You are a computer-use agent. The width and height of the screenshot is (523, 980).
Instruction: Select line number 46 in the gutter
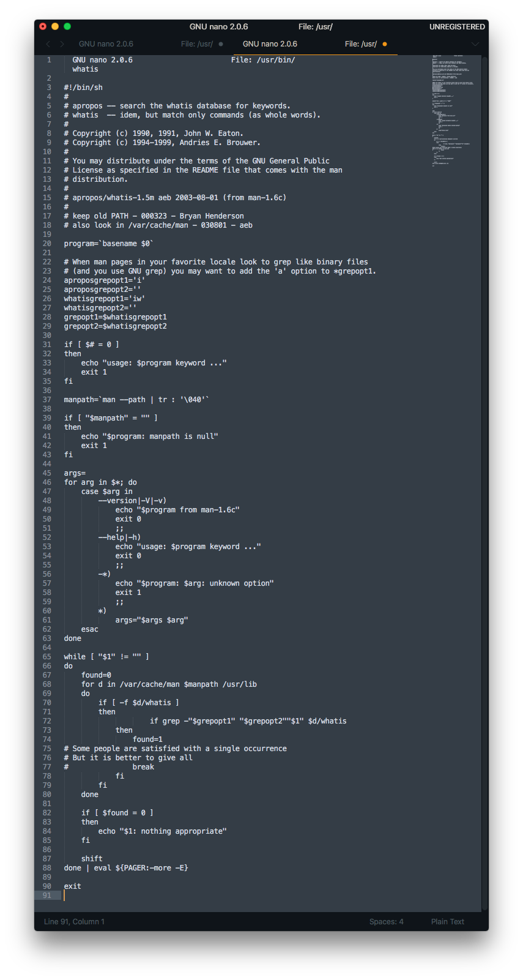[x=47, y=482]
